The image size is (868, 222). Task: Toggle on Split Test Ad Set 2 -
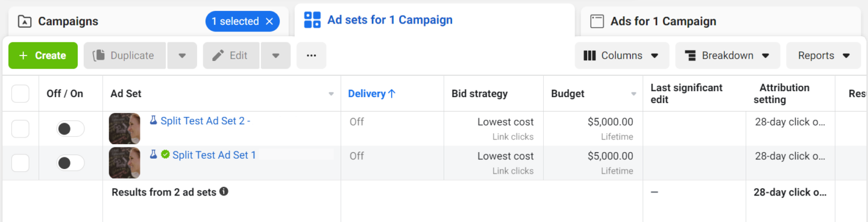[x=71, y=128]
